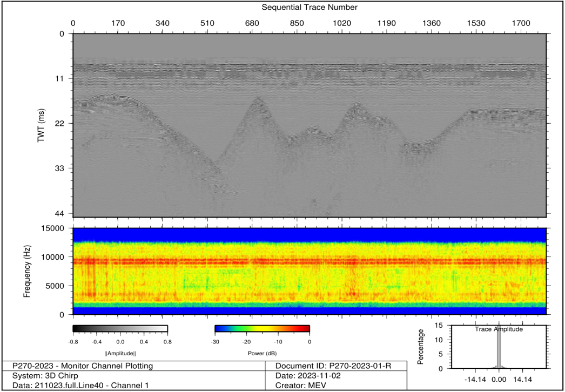Click the Document ID P270-2023-01-R field

click(333, 366)
